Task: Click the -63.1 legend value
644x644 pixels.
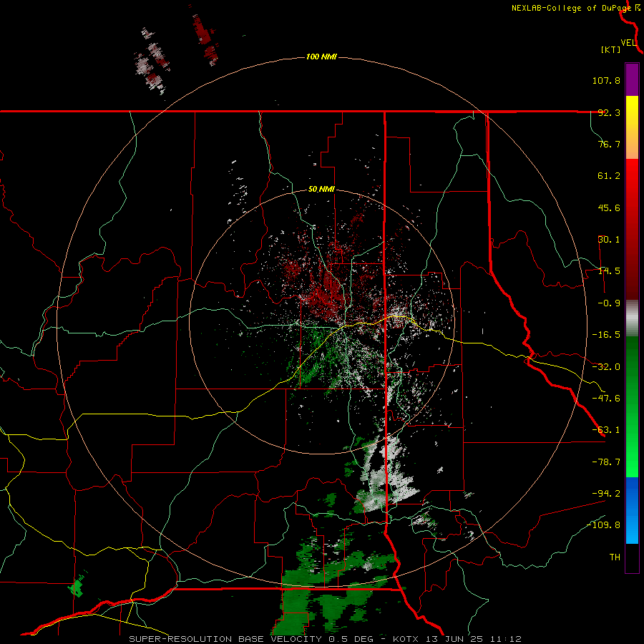Action: pyautogui.click(x=606, y=430)
